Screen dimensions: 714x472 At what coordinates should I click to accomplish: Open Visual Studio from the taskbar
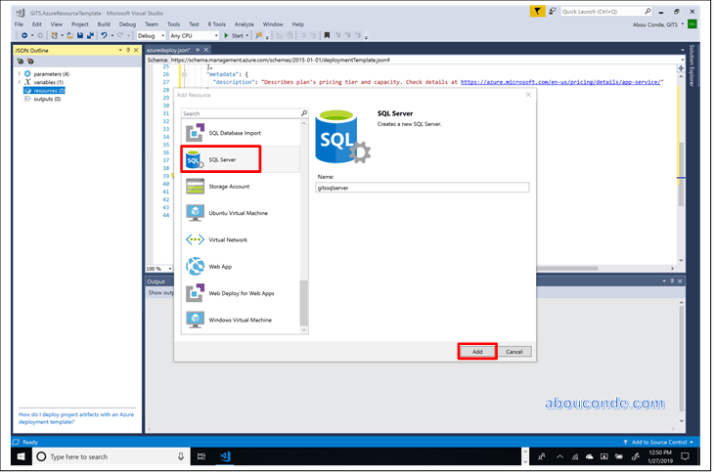tap(226, 456)
